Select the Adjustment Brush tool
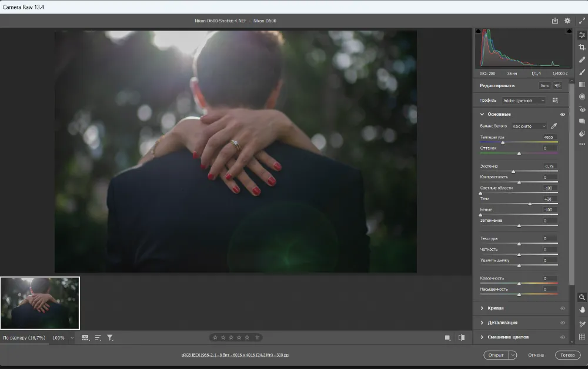The image size is (588, 369). (x=582, y=72)
